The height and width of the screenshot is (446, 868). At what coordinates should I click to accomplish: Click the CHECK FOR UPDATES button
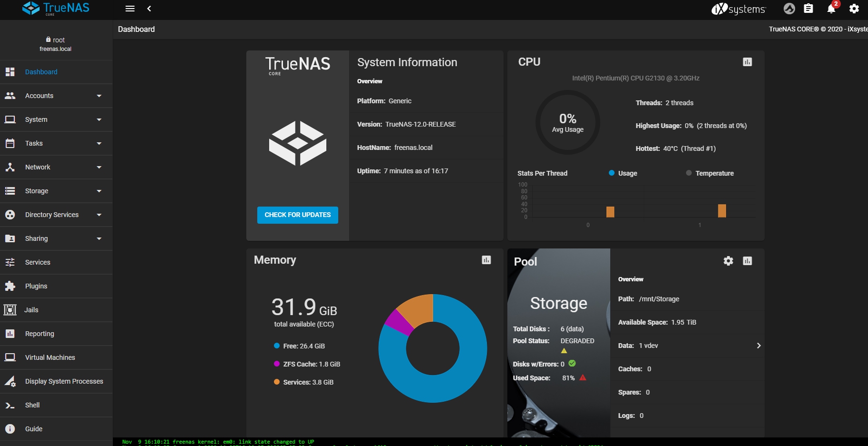coord(298,215)
